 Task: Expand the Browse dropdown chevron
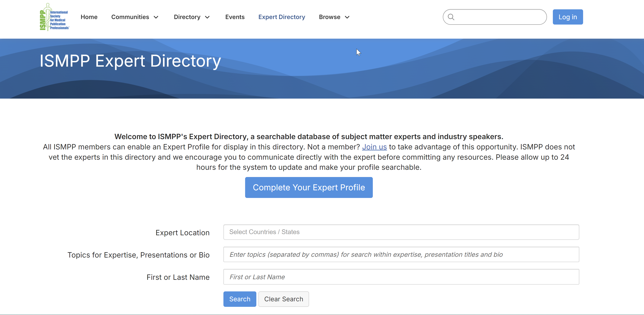point(347,17)
